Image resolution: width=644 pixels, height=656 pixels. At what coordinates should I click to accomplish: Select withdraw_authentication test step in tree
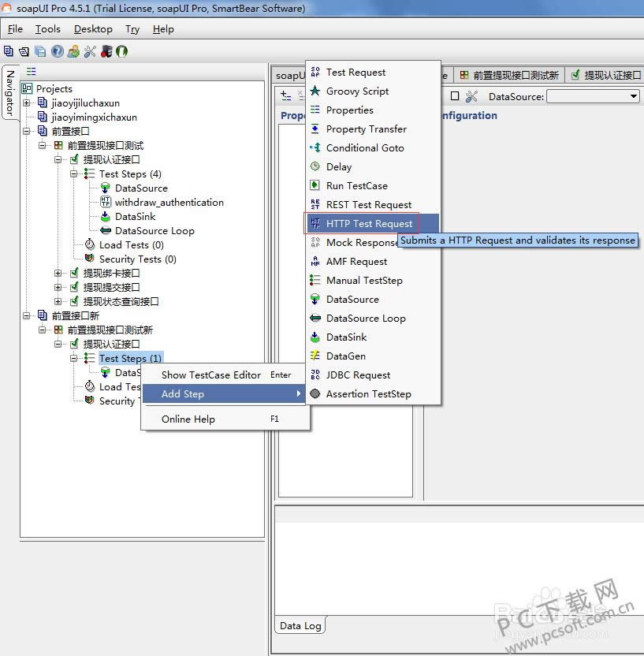tap(169, 203)
